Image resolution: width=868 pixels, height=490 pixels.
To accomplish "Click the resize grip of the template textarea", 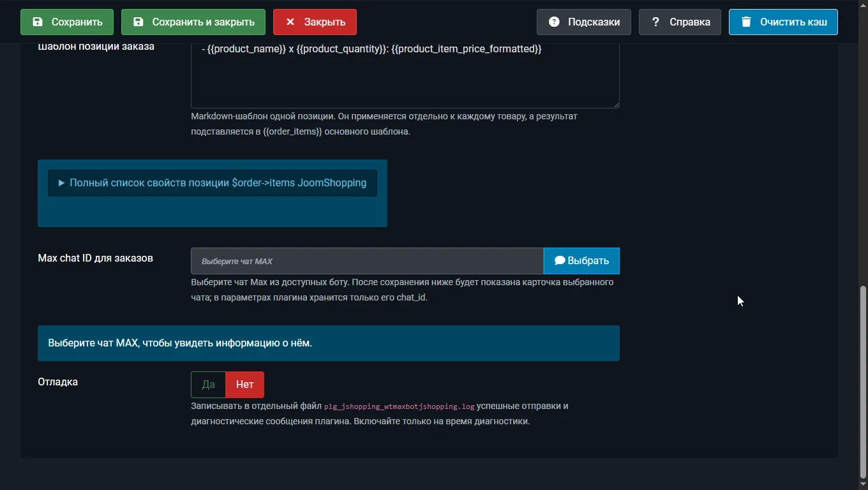I will (615, 104).
